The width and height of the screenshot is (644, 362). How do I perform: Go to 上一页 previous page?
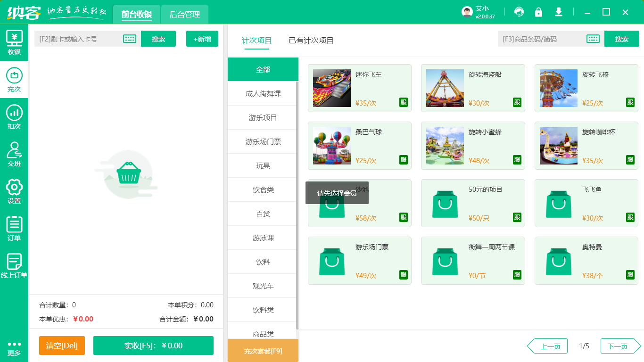pos(547,346)
